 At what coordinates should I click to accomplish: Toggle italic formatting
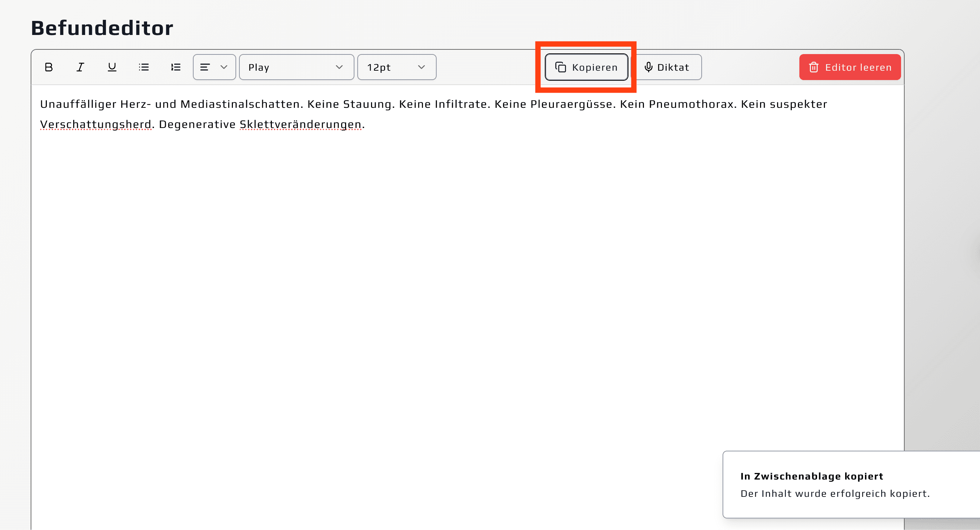coord(80,67)
